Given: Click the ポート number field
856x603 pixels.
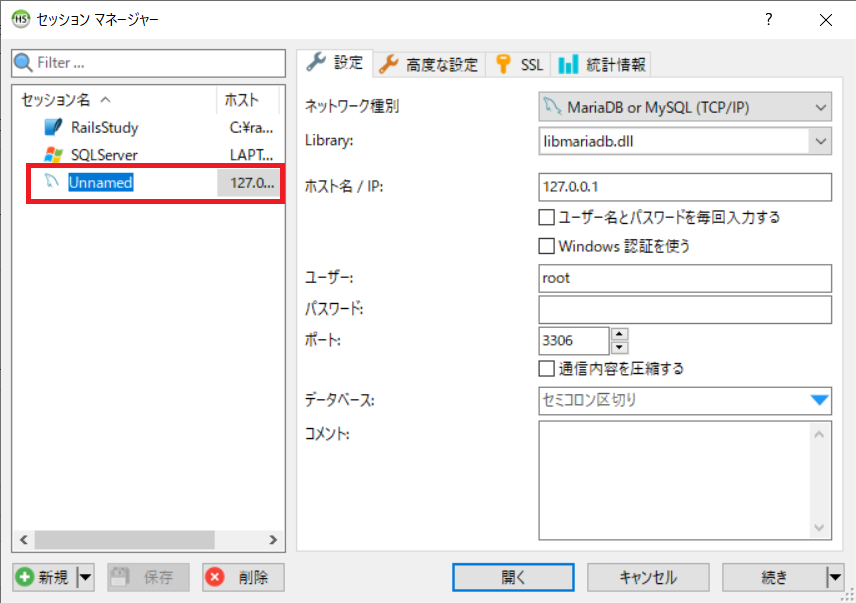Looking at the screenshot, I should coord(573,341).
